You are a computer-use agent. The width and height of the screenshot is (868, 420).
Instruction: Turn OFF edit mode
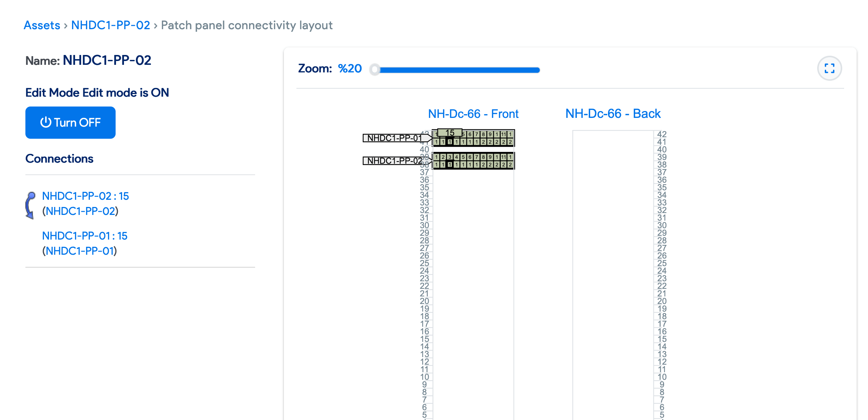(x=70, y=122)
